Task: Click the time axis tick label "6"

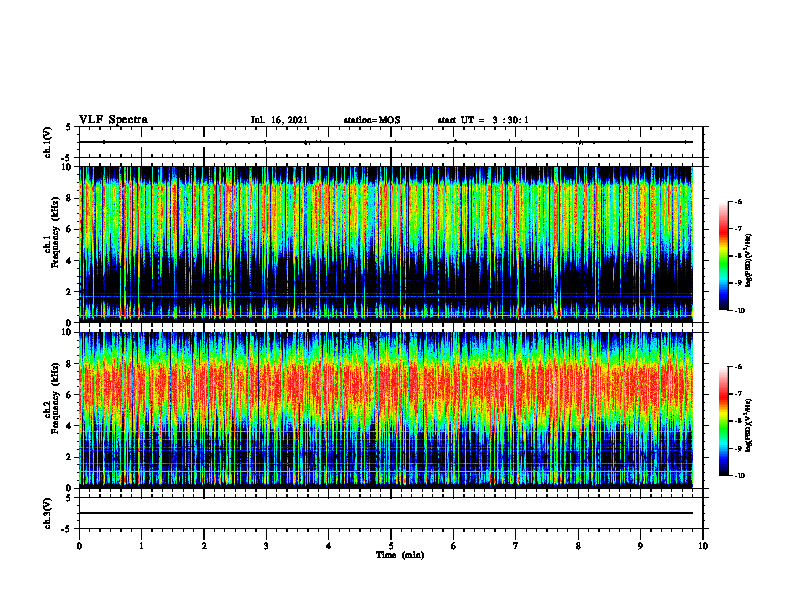Action: coord(454,546)
